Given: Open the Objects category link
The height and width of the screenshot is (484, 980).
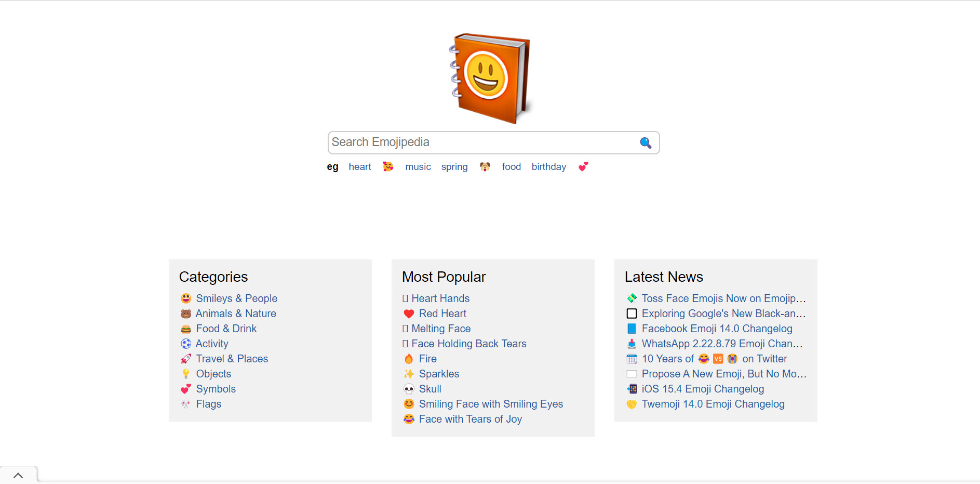Looking at the screenshot, I should [x=213, y=374].
